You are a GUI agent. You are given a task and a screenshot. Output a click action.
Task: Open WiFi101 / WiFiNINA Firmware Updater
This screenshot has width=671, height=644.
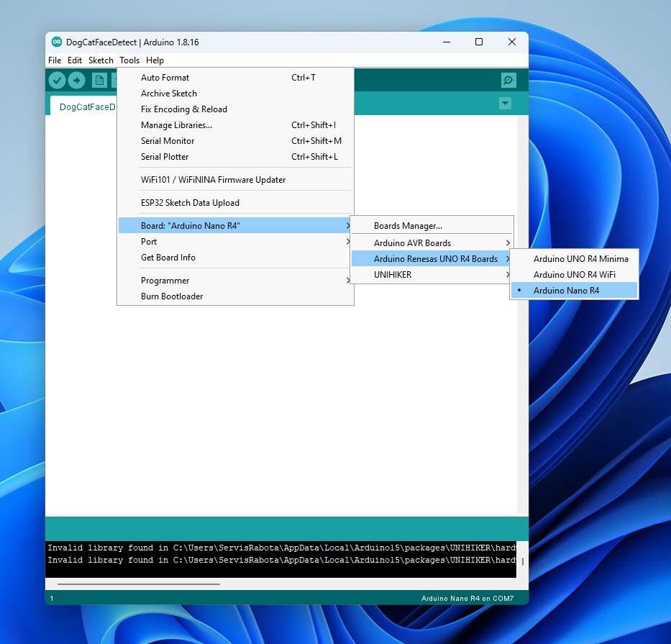point(235,180)
